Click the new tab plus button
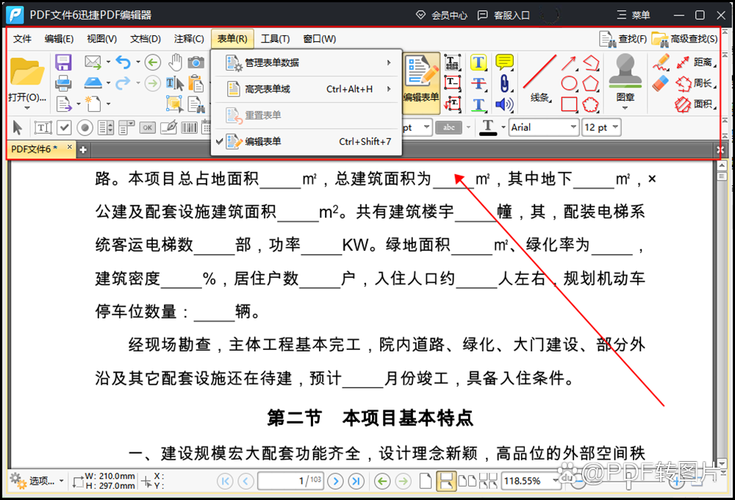735x500 pixels. (x=83, y=149)
